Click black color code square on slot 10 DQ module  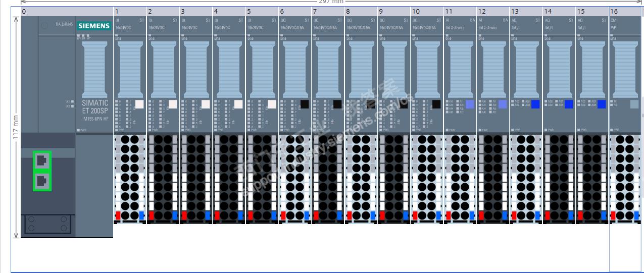click(436, 104)
